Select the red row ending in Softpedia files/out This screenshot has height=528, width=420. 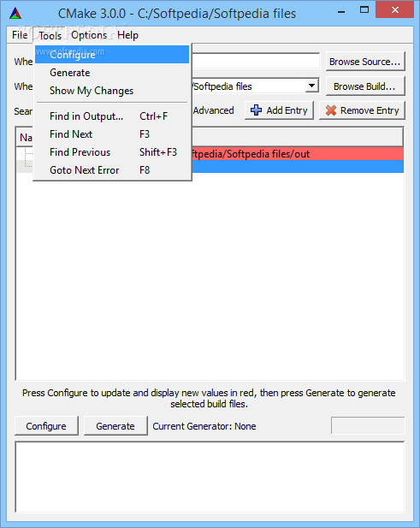pyautogui.click(x=298, y=154)
